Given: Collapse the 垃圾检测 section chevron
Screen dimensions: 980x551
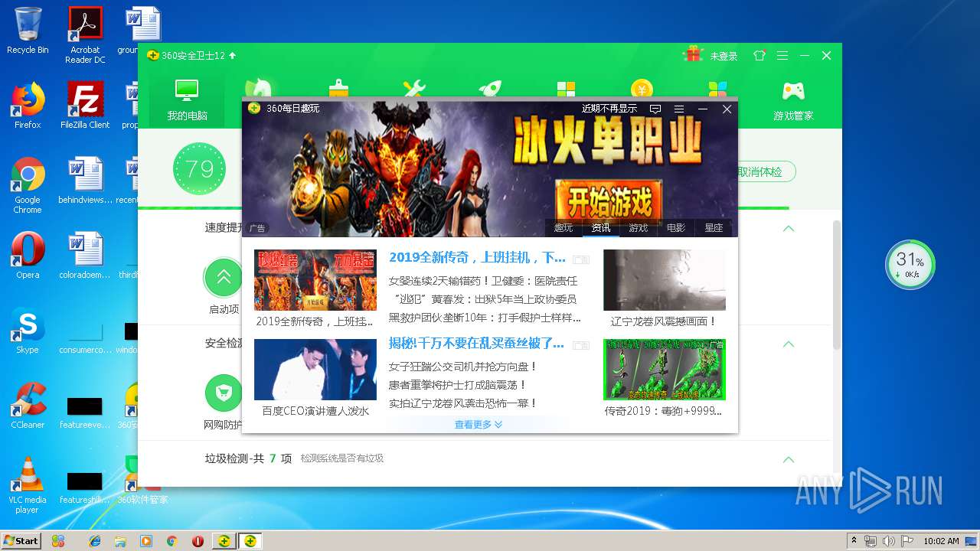Looking at the screenshot, I should pos(789,459).
